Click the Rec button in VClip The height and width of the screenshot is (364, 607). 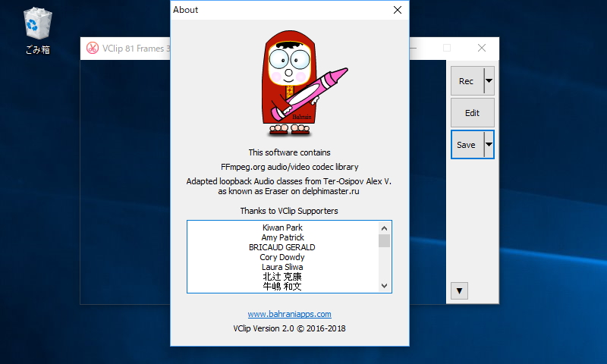point(467,81)
